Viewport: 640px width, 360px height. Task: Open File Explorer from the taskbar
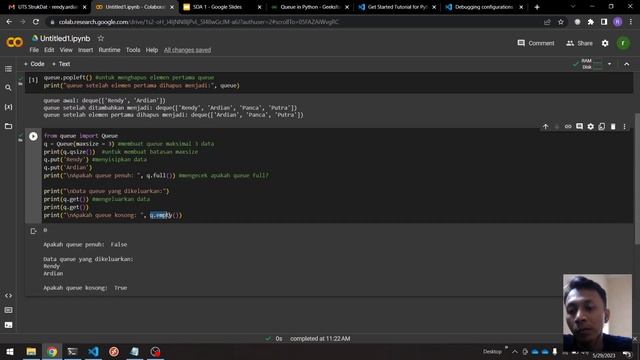(31, 352)
